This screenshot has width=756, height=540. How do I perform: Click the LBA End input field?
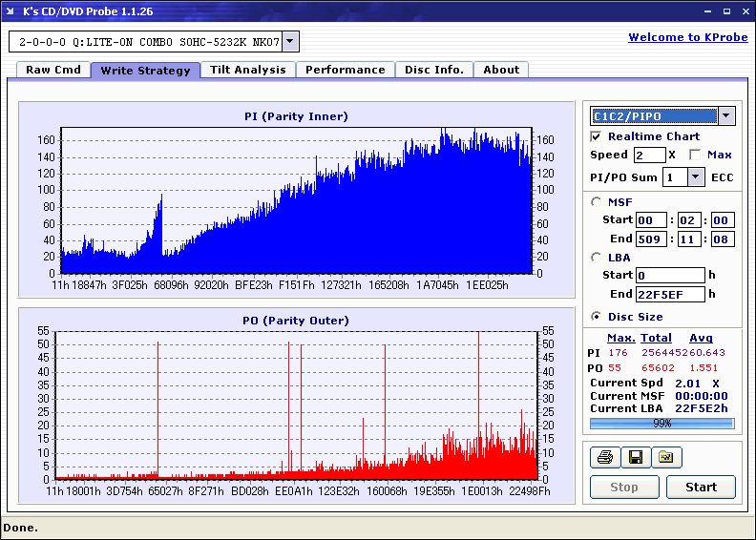pos(670,294)
